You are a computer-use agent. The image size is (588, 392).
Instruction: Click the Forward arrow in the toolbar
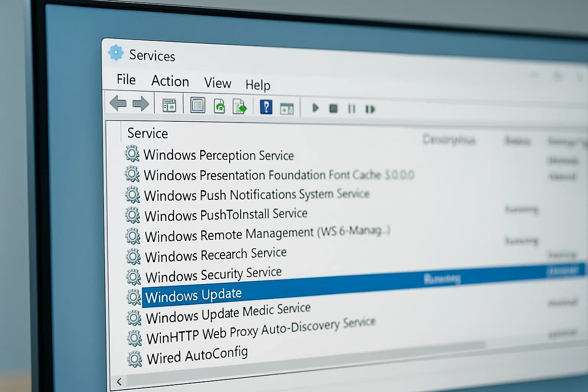click(141, 104)
